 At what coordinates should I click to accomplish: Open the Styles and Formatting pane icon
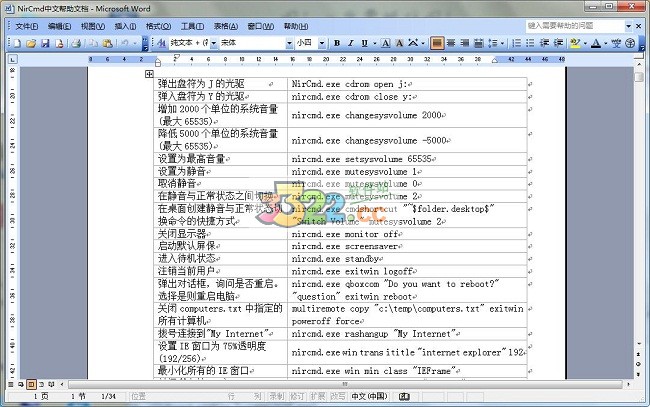click(162, 43)
